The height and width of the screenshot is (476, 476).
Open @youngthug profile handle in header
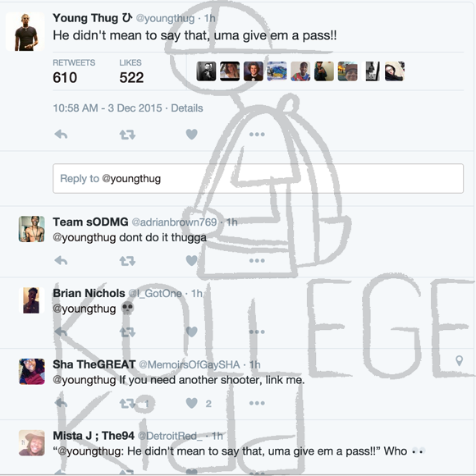[x=165, y=19]
